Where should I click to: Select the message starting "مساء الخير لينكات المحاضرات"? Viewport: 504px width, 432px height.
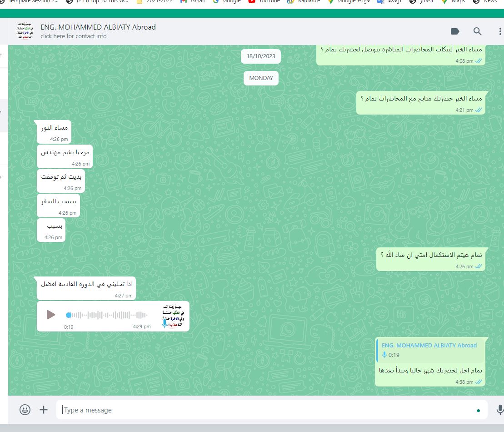pos(401,55)
